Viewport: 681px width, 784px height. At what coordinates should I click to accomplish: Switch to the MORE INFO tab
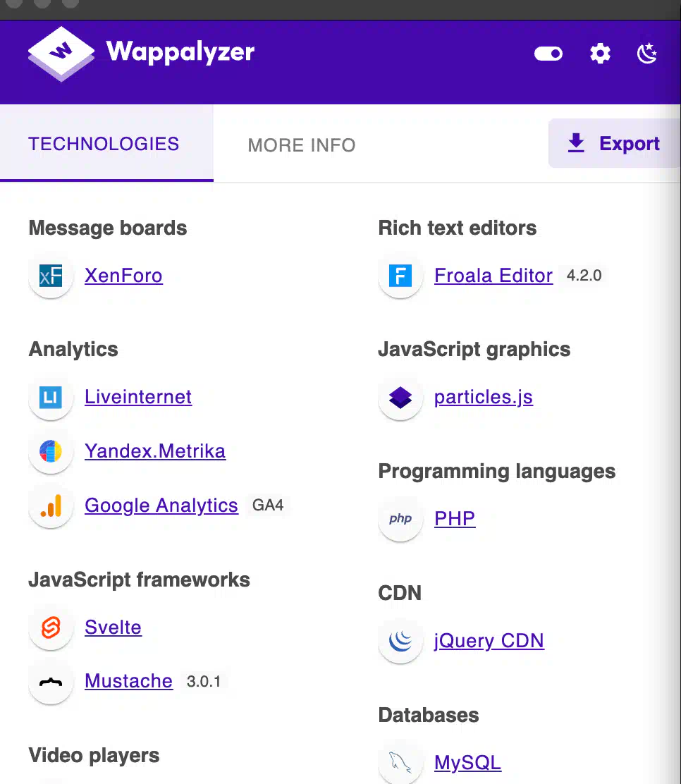click(302, 145)
